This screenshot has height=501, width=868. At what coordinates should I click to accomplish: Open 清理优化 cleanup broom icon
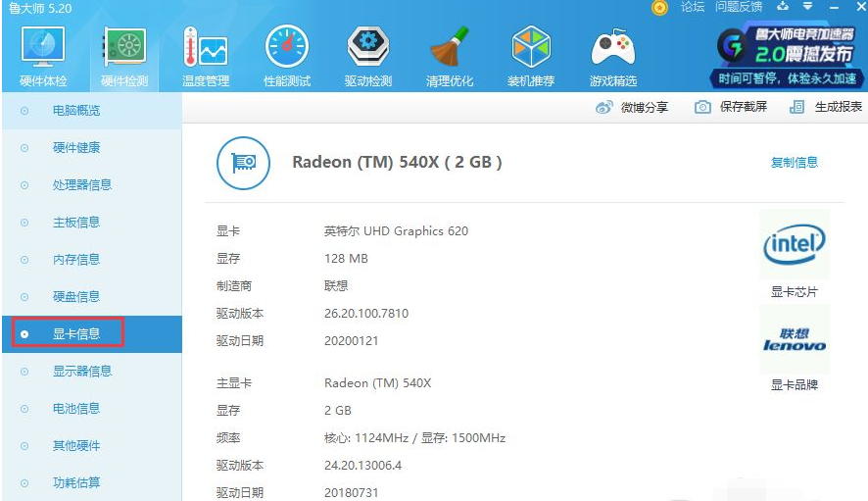click(x=450, y=46)
